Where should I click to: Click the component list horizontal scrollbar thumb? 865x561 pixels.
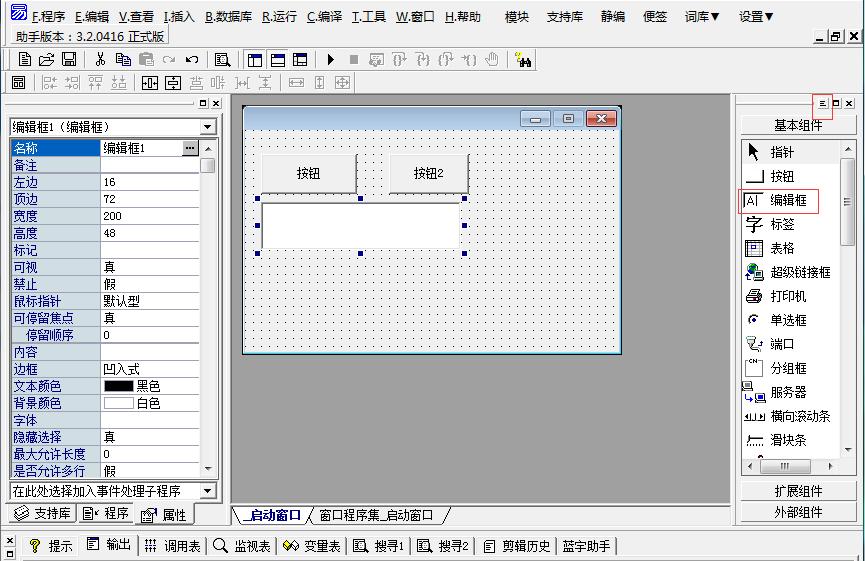coord(785,466)
